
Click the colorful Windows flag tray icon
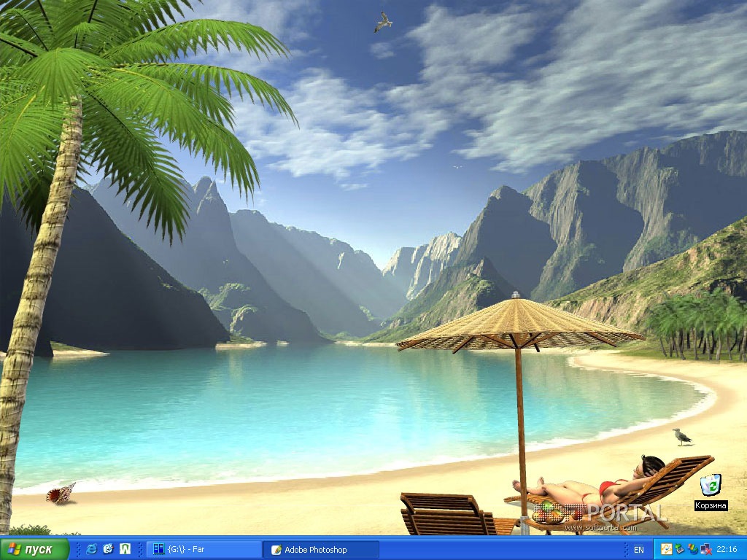tap(692, 549)
